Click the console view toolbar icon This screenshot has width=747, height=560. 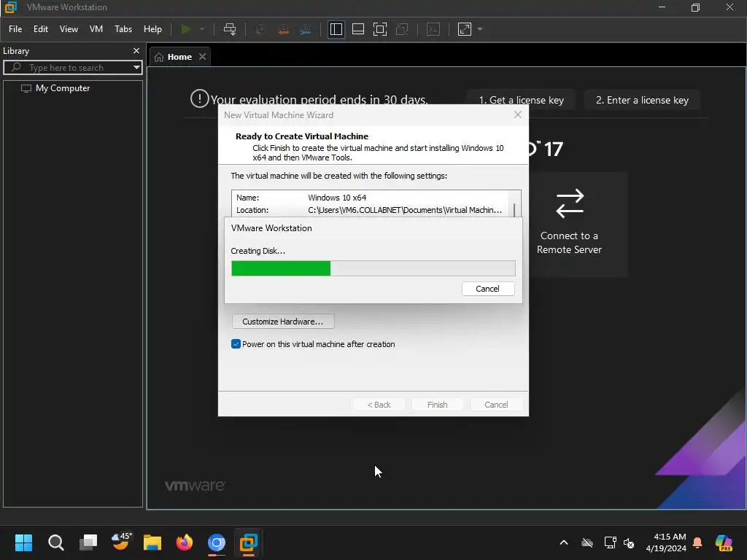[433, 29]
